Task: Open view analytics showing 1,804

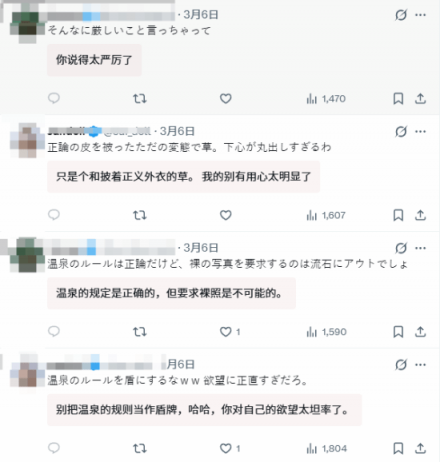Action: tap(326, 448)
